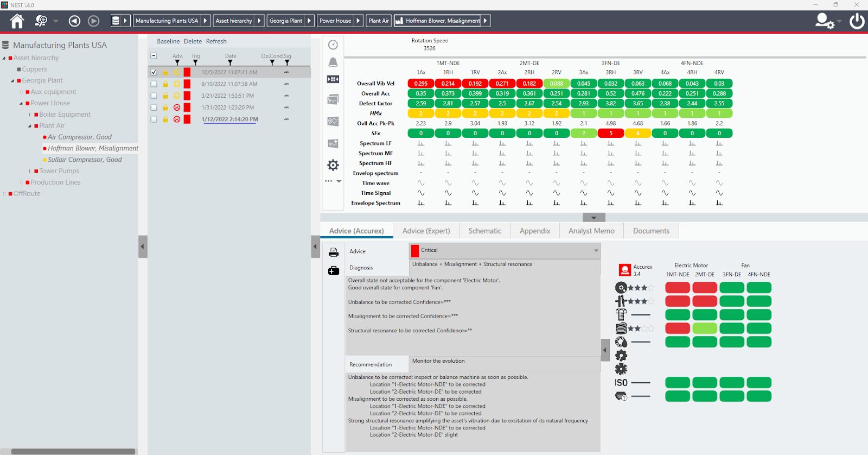Image resolution: width=868 pixels, height=455 pixels.
Task: Click the red 1Ax Overall Vib Vel cell
Action: tap(420, 84)
